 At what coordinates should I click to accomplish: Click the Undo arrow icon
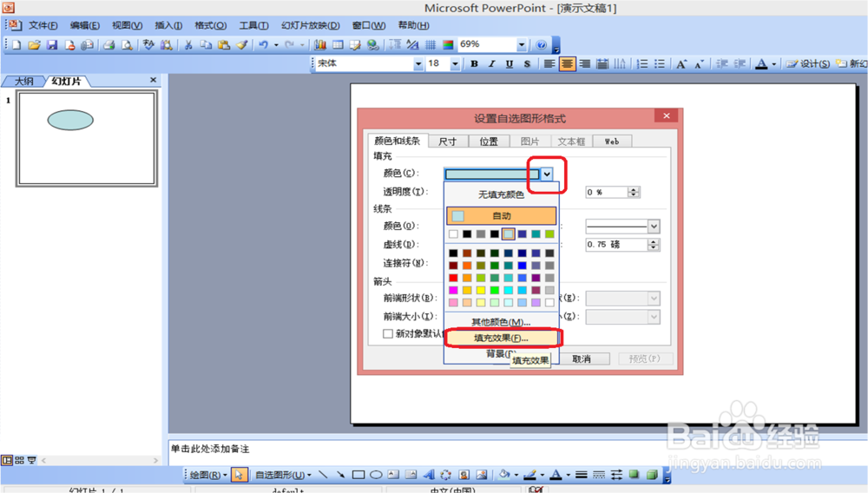point(264,45)
